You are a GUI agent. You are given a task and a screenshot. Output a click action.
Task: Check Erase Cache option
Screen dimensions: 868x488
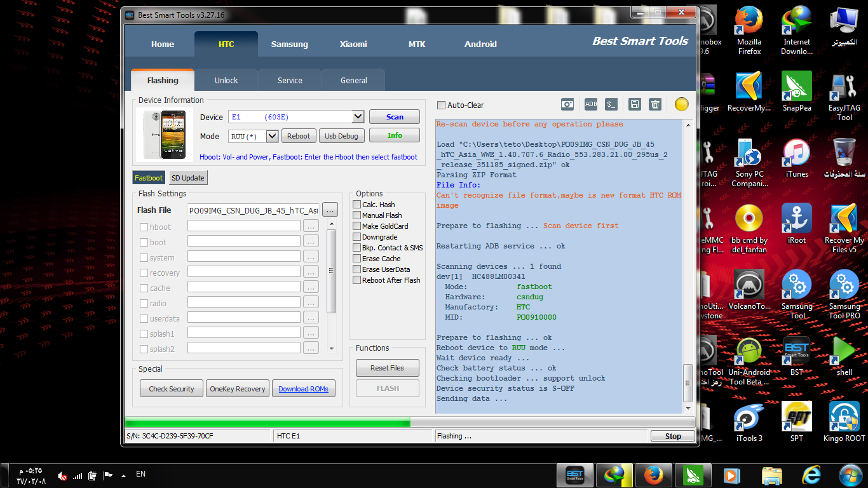click(357, 259)
